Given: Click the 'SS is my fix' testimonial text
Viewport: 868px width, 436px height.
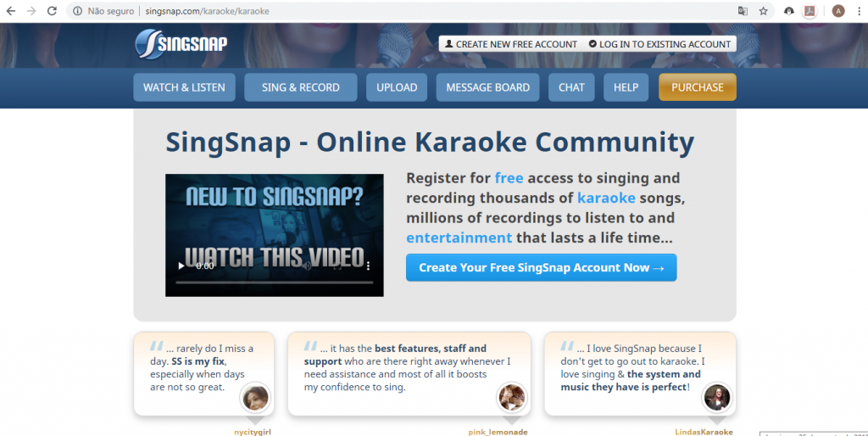Looking at the screenshot, I should pyautogui.click(x=198, y=361).
